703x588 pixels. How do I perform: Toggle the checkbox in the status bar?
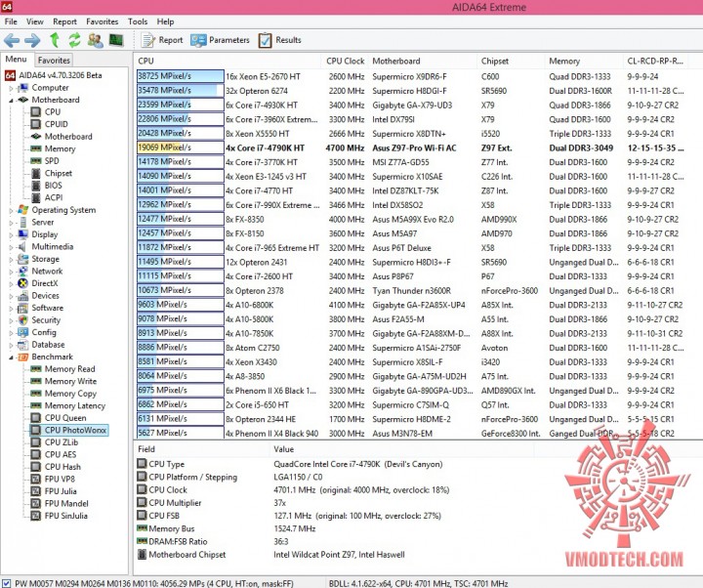point(6,583)
